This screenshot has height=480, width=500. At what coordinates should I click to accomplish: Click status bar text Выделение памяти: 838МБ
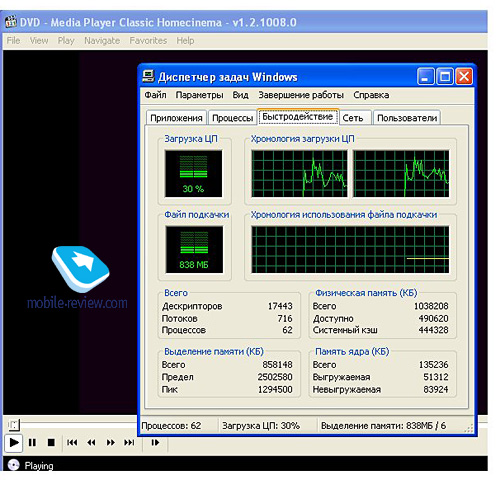coord(383,426)
